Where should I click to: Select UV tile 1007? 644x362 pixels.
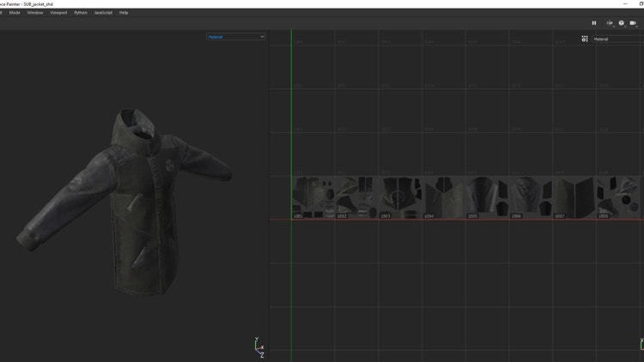point(574,197)
